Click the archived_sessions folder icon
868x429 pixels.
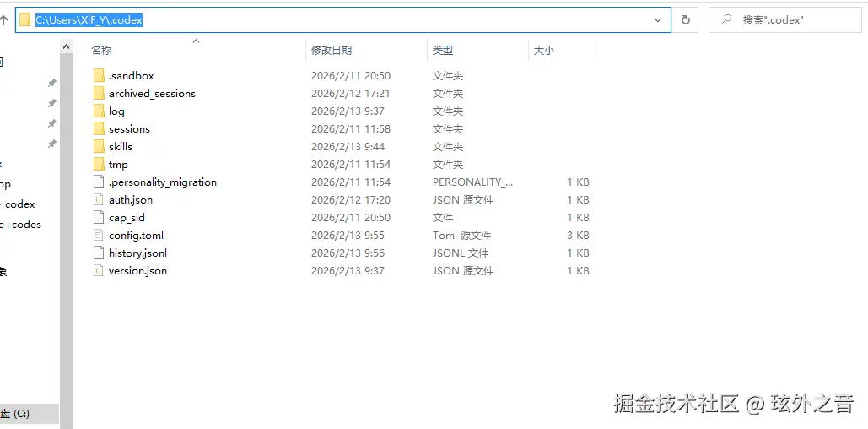click(x=99, y=93)
